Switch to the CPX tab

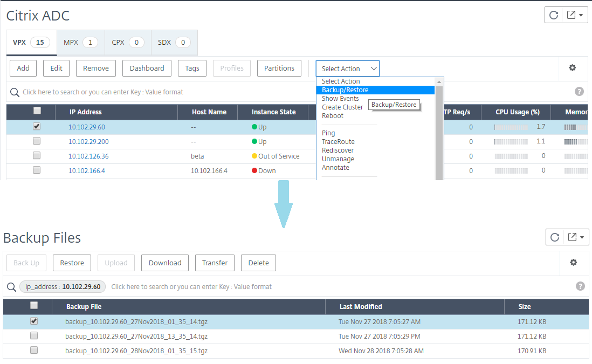coord(128,42)
